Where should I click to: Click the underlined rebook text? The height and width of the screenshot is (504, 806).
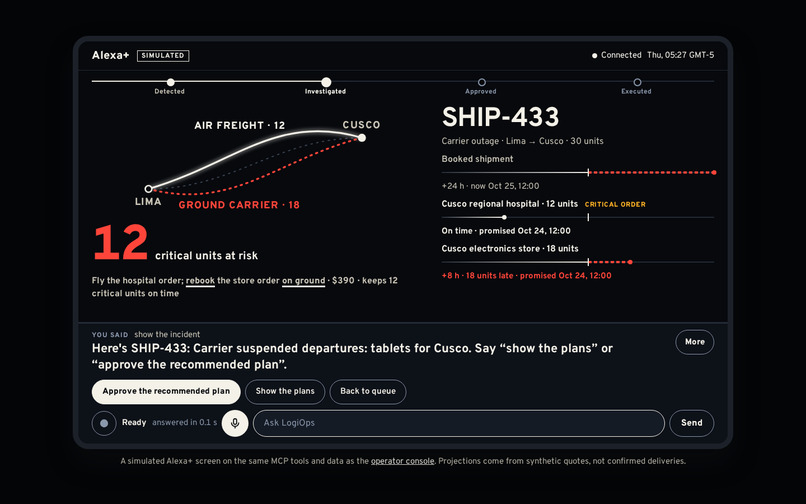click(200, 281)
